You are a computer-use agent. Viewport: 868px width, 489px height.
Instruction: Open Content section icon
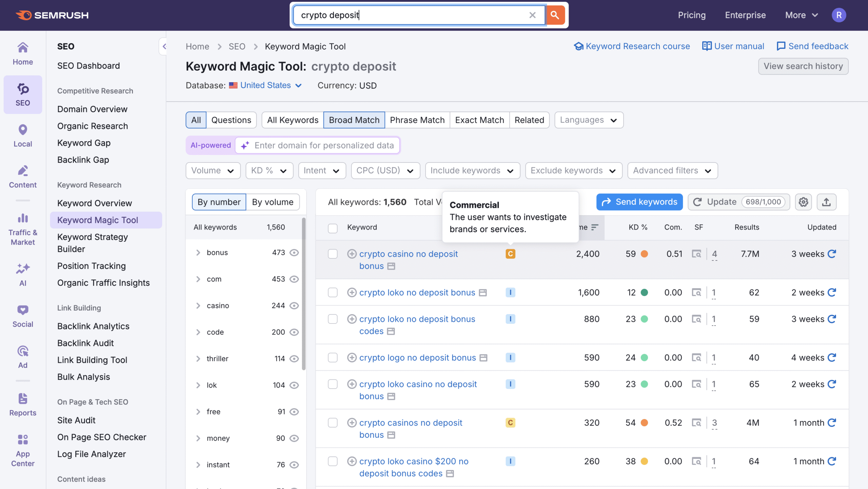(x=23, y=177)
